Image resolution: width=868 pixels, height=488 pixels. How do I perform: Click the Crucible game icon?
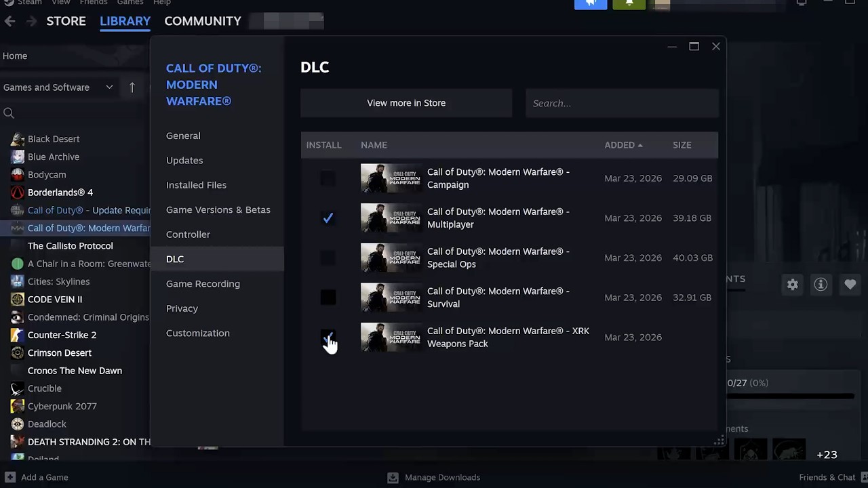pos(18,388)
